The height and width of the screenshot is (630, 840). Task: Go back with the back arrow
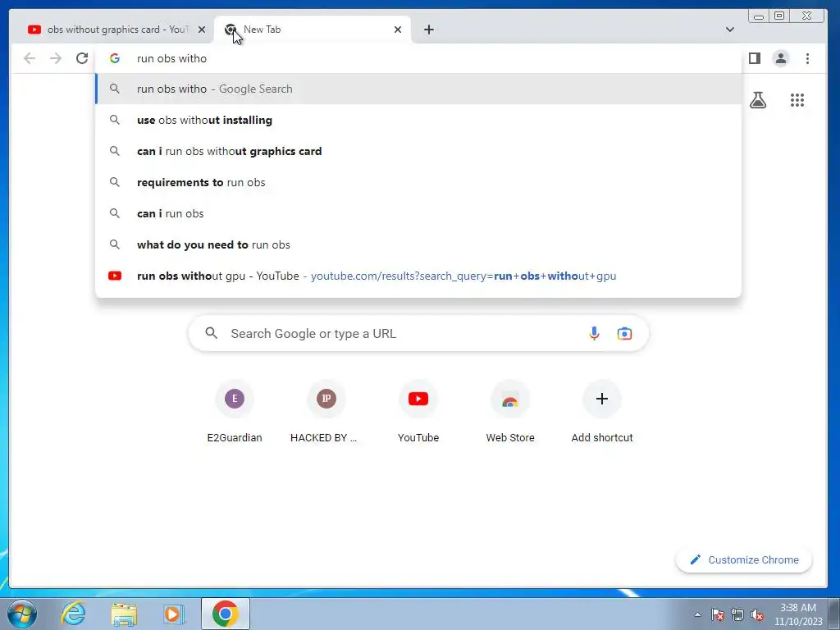click(x=30, y=58)
